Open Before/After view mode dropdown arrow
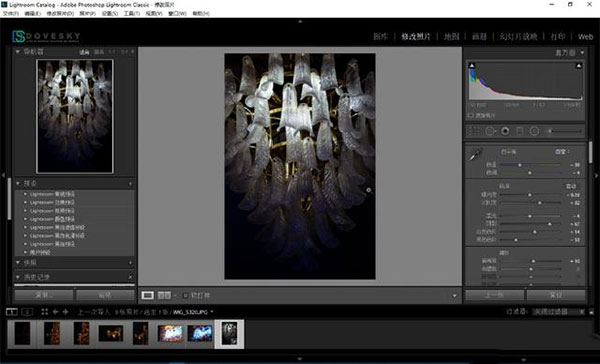This screenshot has width=600, height=364. point(174,295)
